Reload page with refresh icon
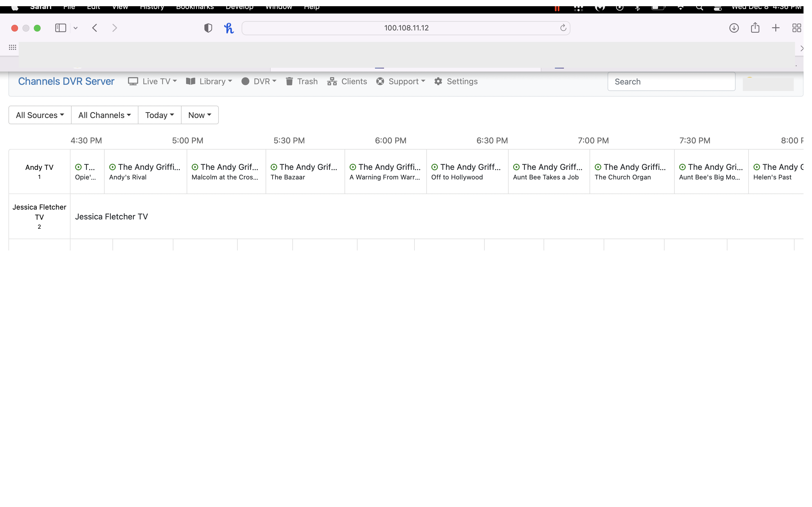This screenshot has width=812, height=507. coord(563,28)
